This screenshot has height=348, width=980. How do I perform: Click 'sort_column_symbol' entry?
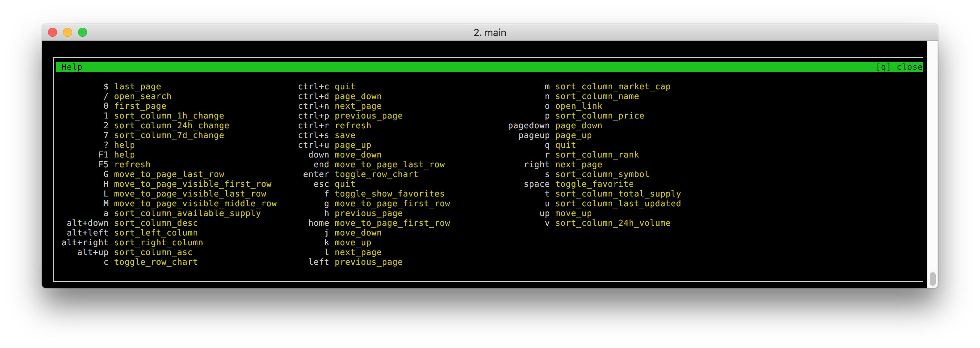click(x=602, y=175)
